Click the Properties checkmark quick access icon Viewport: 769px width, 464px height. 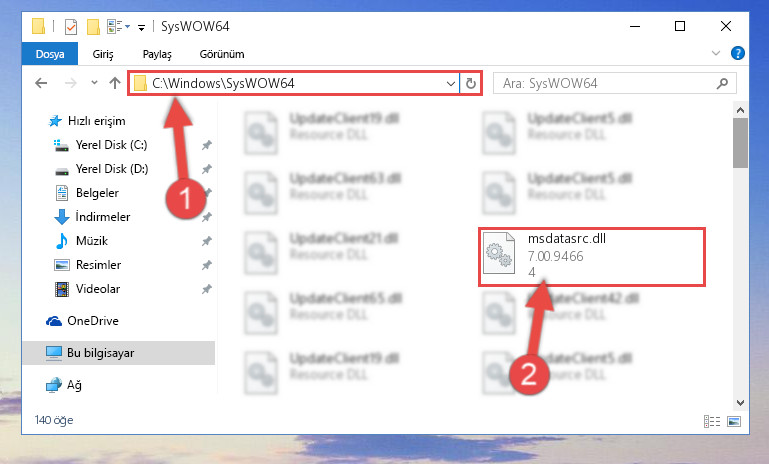coord(71,26)
